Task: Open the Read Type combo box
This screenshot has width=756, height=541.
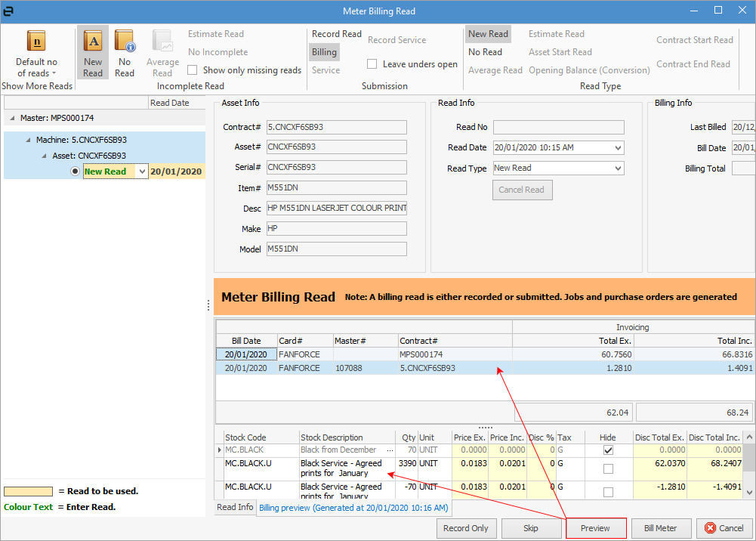Action: coord(619,168)
